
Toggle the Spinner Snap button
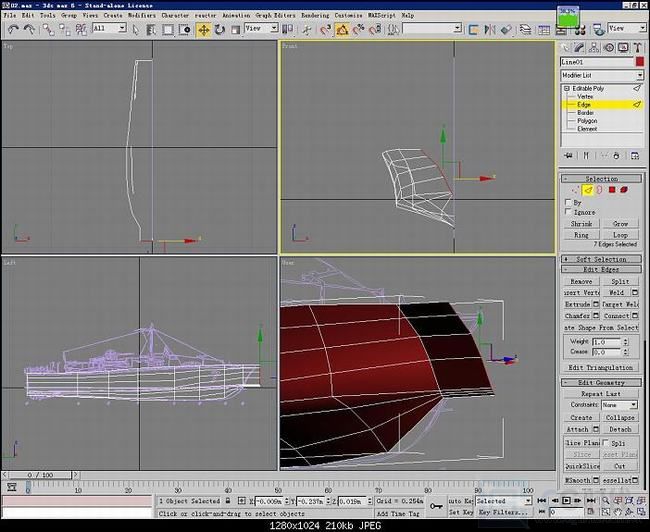click(x=375, y=29)
